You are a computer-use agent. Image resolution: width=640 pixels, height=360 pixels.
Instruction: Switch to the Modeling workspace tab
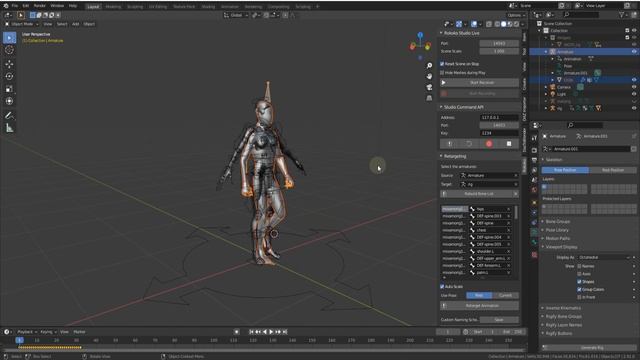coord(113,7)
